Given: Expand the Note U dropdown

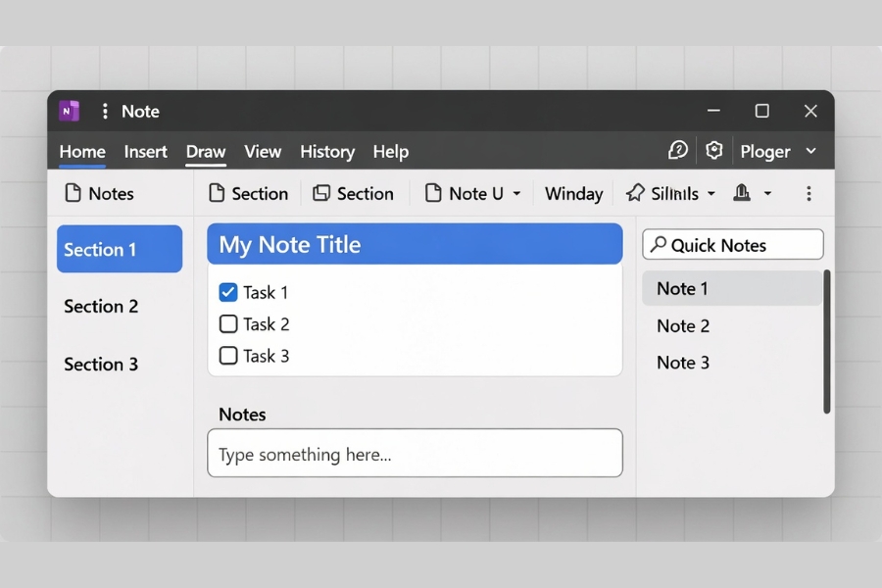Looking at the screenshot, I should [516, 193].
